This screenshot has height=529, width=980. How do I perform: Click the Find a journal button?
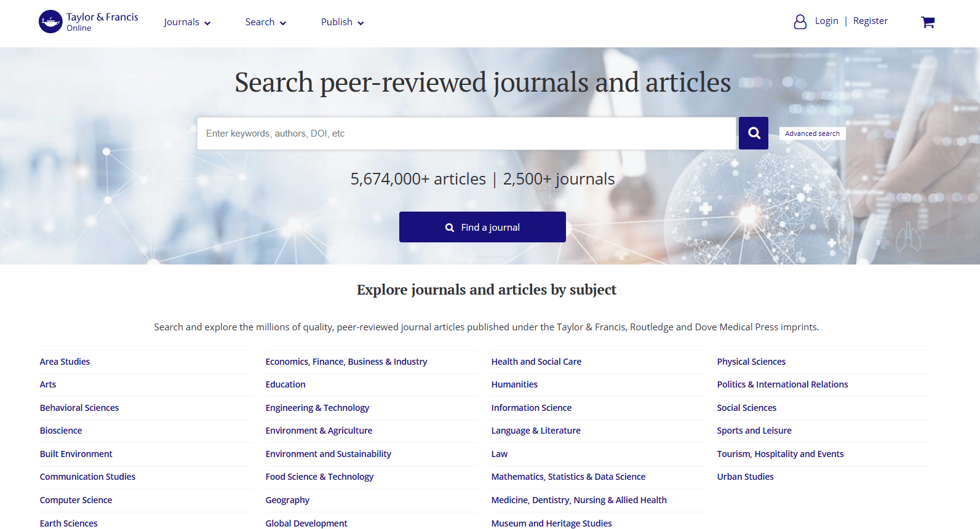point(482,227)
